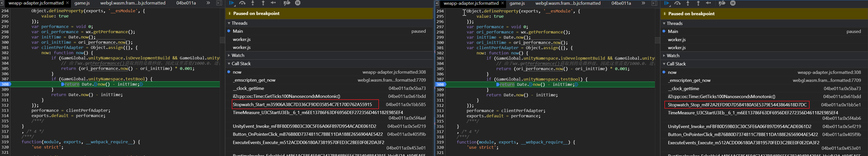Expand the Watch section in right window
868x156 pixels.
tap(764, 56)
